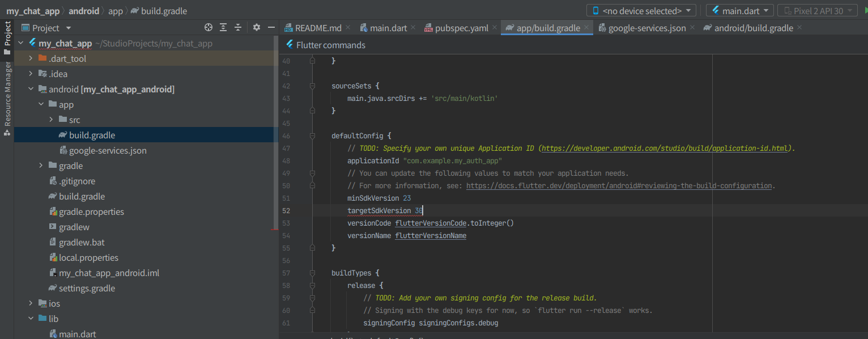
Task: Click the android breadcrumb
Action: [84, 11]
